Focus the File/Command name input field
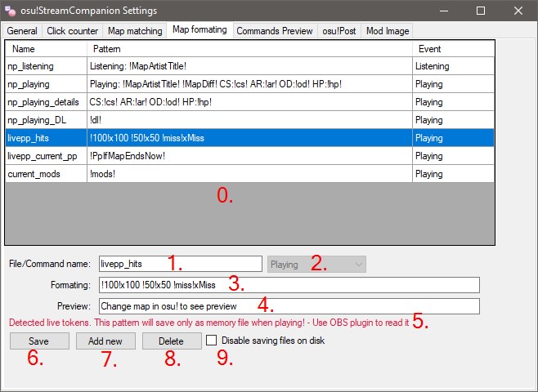The width and height of the screenshot is (538, 392). pyautogui.click(x=181, y=264)
